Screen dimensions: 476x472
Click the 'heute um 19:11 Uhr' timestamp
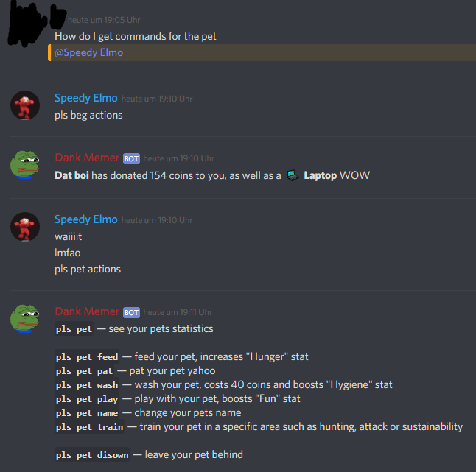tap(178, 312)
